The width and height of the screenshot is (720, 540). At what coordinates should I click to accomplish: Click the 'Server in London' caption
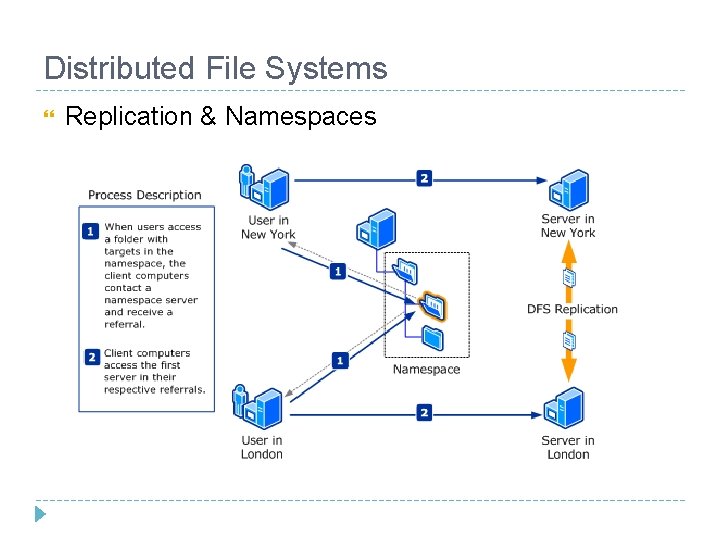pos(568,447)
